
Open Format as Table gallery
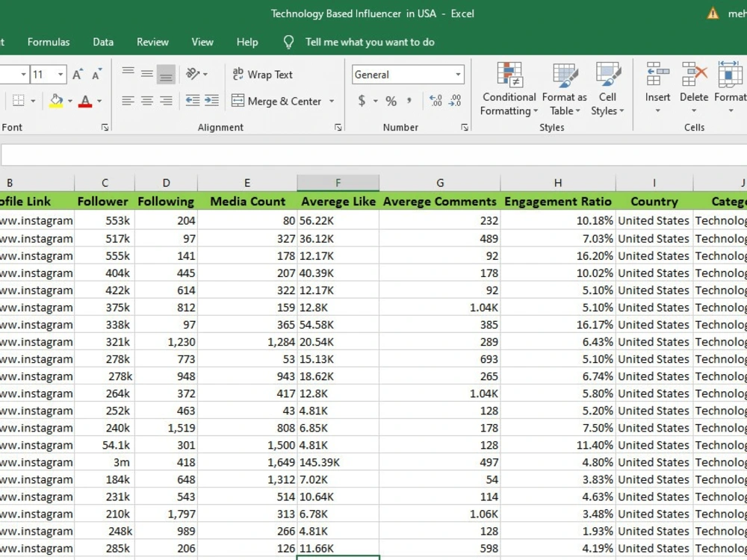click(x=565, y=90)
